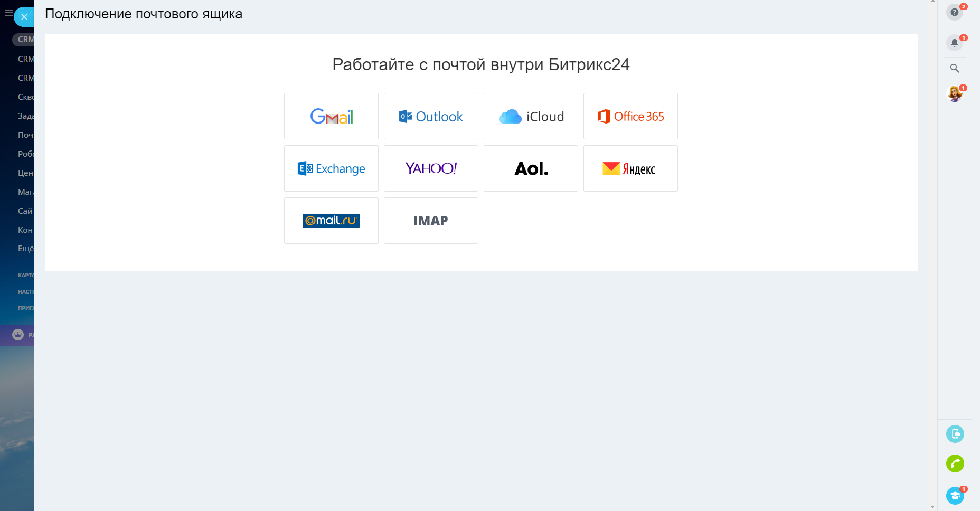Screen dimensions: 980x511
Task: Open the green phone call button
Action: coord(955,463)
